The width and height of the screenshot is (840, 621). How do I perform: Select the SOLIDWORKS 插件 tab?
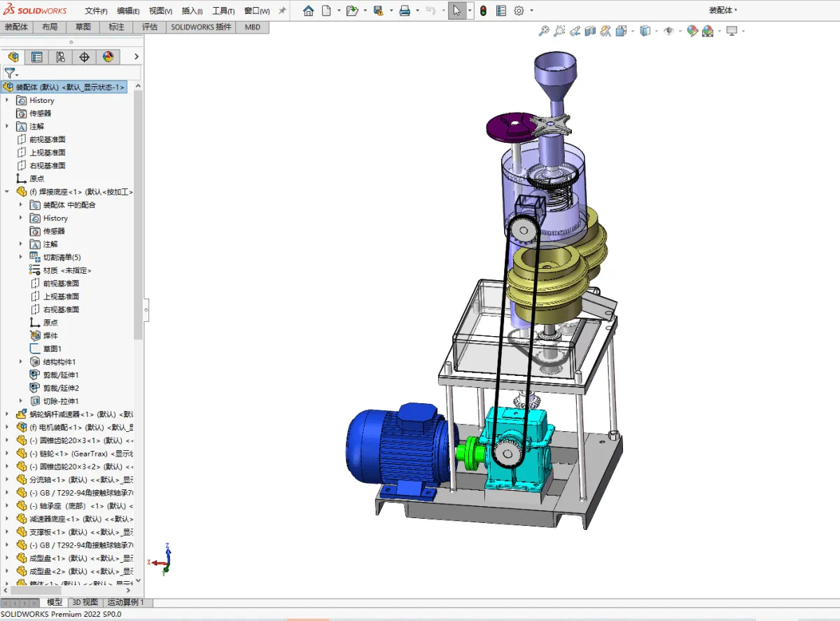[201, 27]
